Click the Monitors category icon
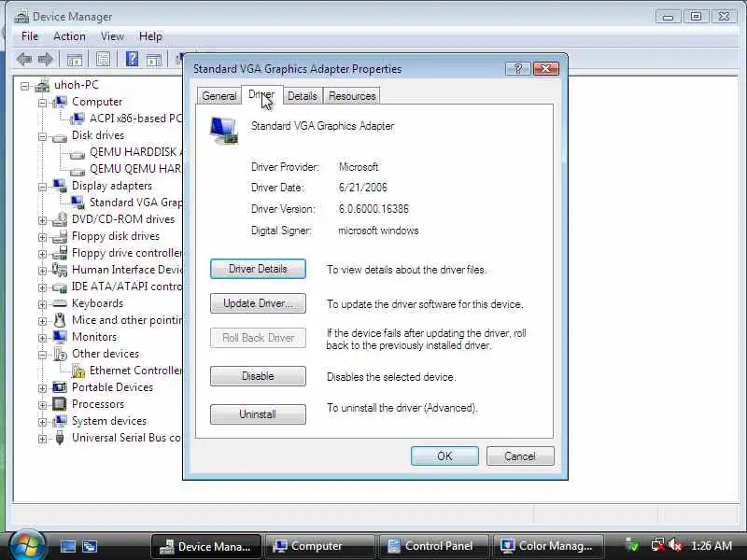This screenshot has width=747, height=560. click(x=60, y=337)
